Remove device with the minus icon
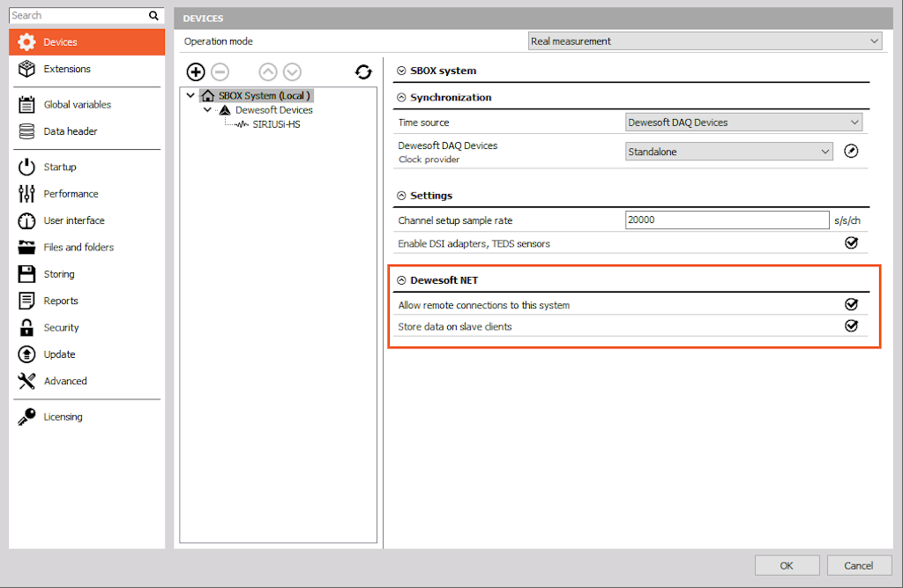 [x=220, y=72]
